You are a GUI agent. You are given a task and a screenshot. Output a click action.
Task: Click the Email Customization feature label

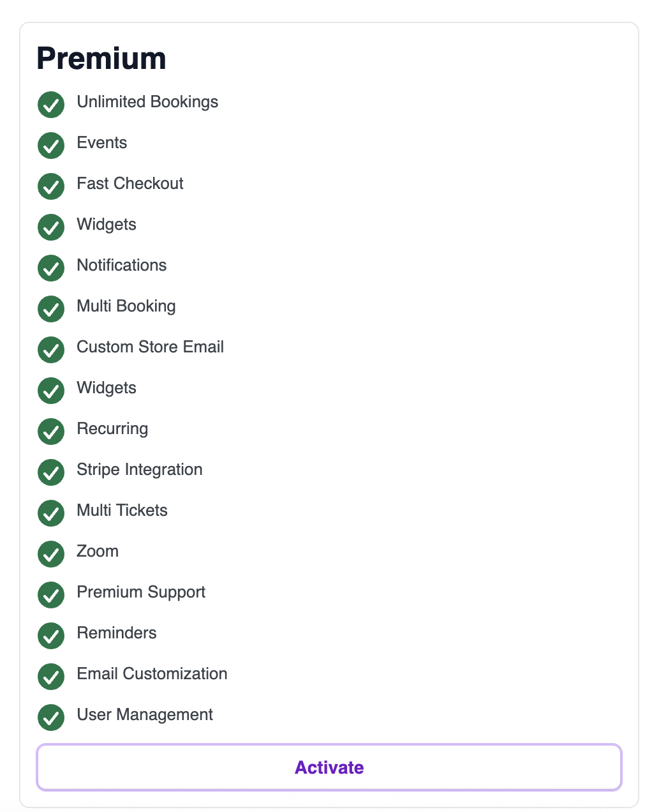point(152,673)
